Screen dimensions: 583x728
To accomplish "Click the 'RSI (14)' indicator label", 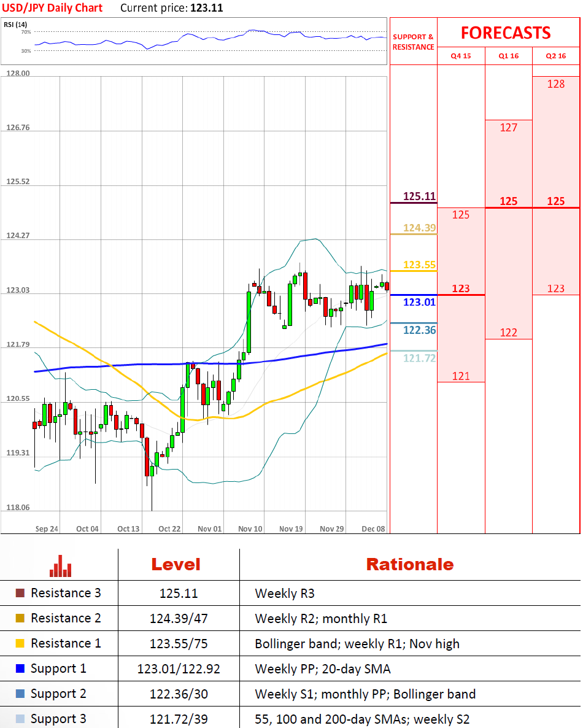I will (15, 24).
